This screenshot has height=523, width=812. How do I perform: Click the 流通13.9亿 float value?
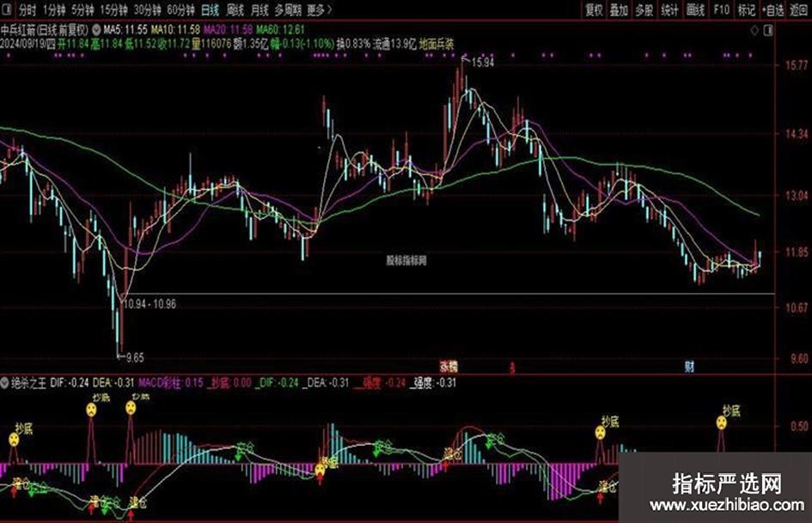[395, 45]
